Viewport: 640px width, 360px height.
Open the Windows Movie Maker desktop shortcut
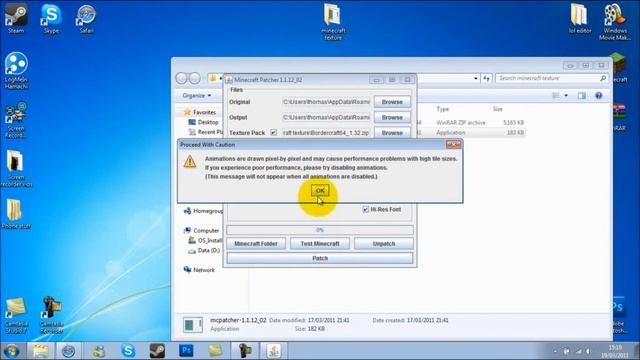point(615,22)
